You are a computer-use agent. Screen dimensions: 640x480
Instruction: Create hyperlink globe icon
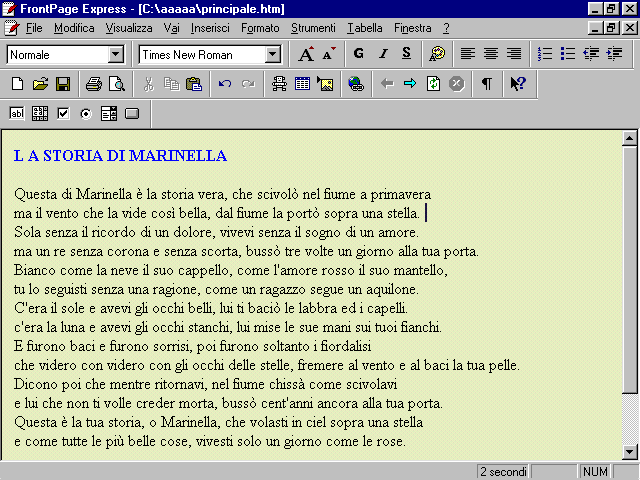(356, 84)
